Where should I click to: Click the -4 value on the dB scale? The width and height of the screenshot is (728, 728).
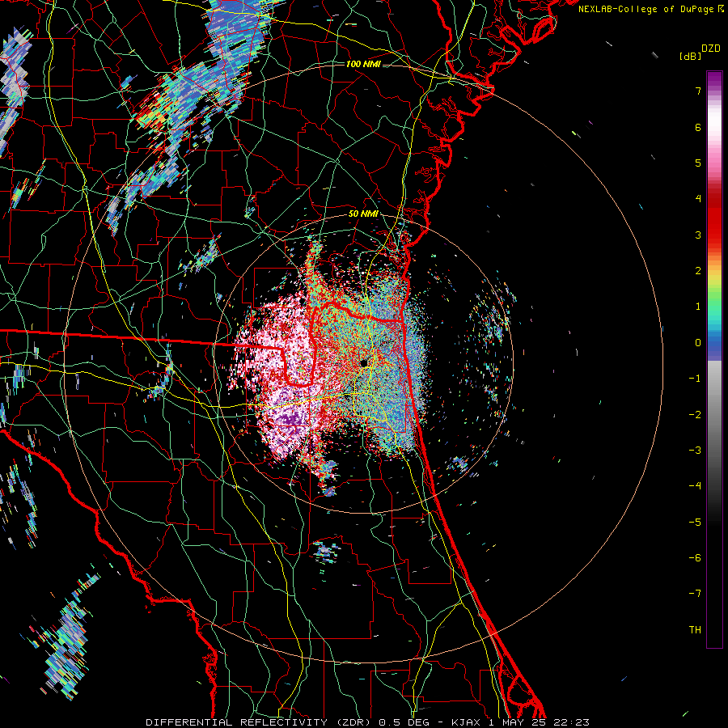pyautogui.click(x=695, y=486)
